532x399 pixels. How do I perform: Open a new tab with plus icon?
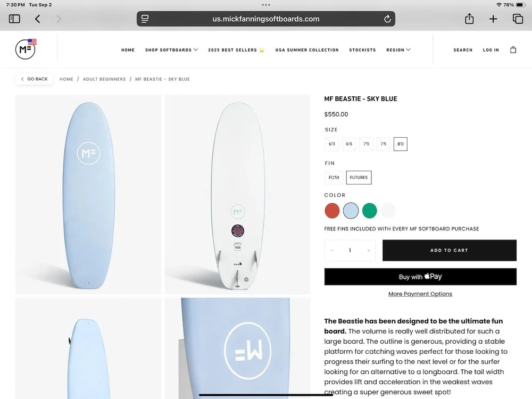tap(493, 19)
